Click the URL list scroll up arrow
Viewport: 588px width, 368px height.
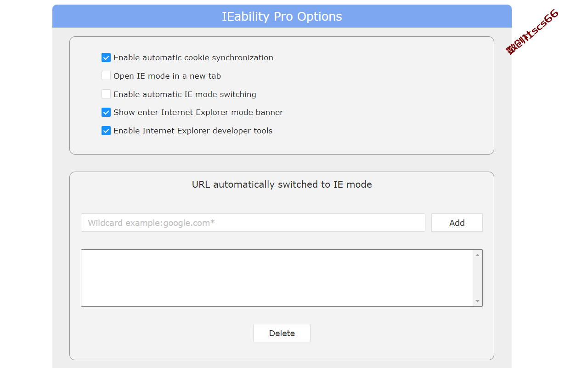(x=477, y=255)
